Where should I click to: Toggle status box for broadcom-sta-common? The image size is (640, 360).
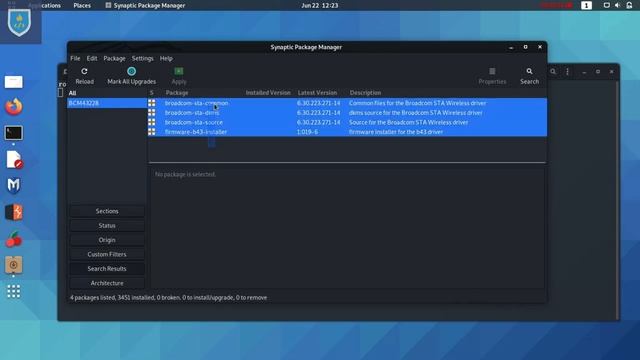pyautogui.click(x=152, y=103)
